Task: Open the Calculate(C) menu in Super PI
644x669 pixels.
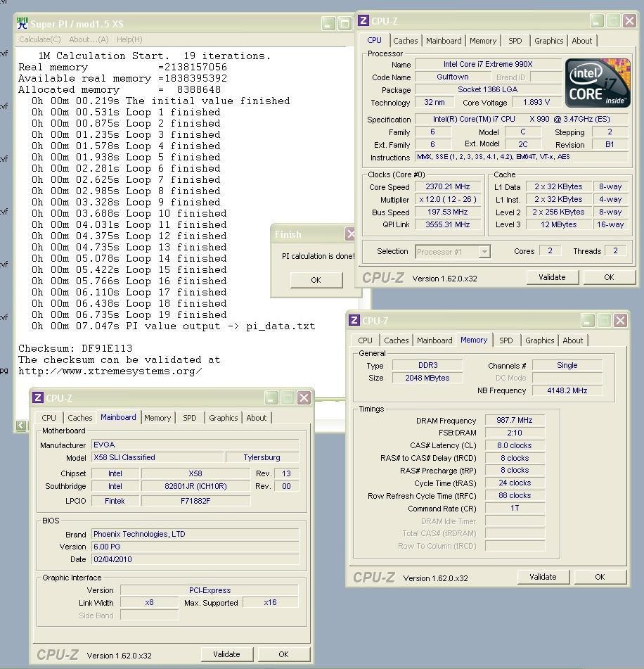Action: (x=39, y=39)
